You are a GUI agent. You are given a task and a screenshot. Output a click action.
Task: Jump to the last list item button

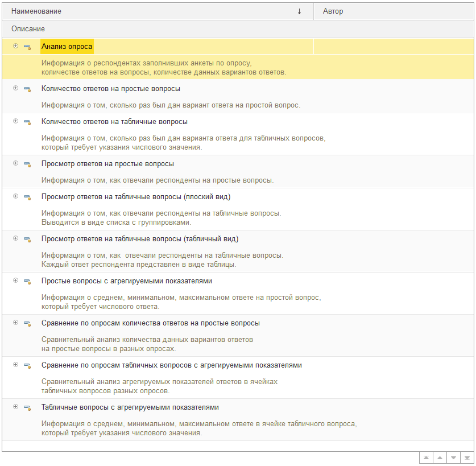(466, 457)
